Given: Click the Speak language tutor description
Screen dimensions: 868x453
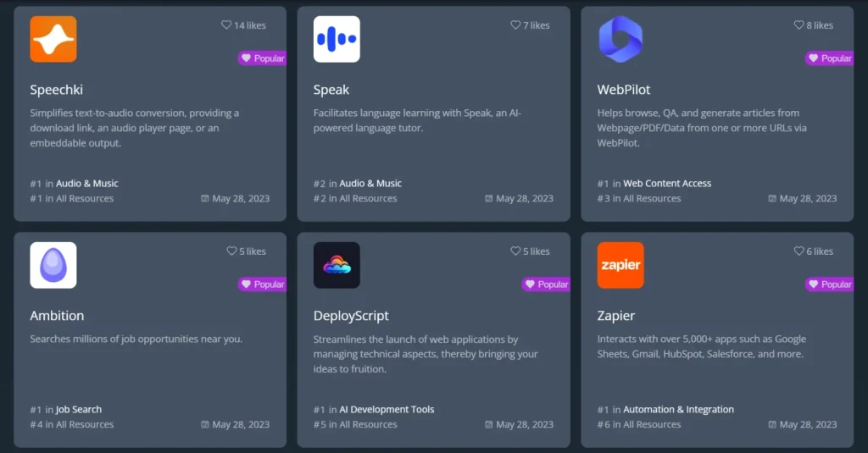Looking at the screenshot, I should coord(417,120).
